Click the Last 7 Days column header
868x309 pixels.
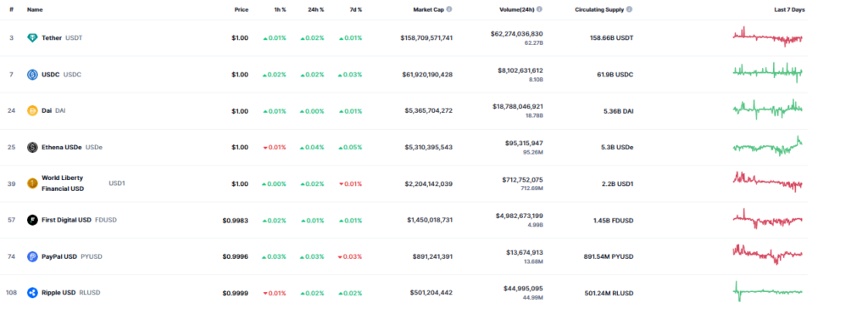[x=789, y=9]
